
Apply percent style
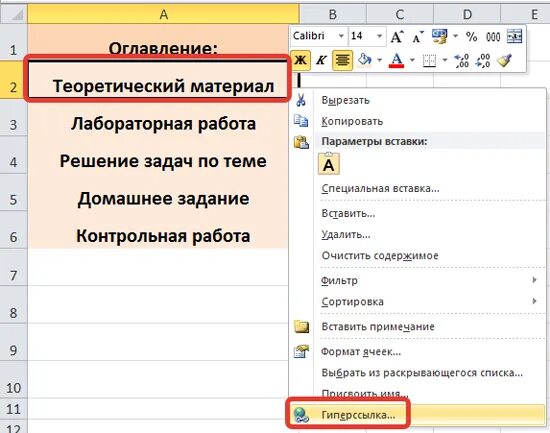click(471, 36)
